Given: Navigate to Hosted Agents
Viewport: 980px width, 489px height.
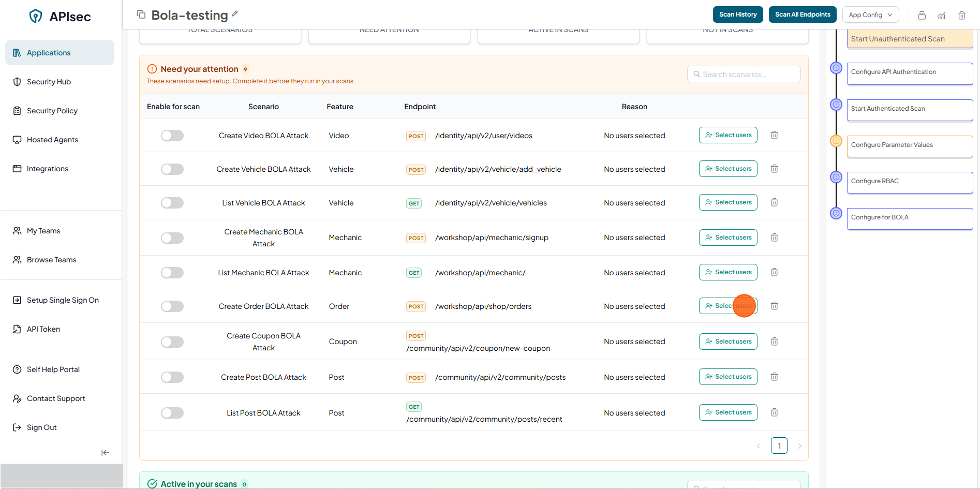Looking at the screenshot, I should (52, 140).
